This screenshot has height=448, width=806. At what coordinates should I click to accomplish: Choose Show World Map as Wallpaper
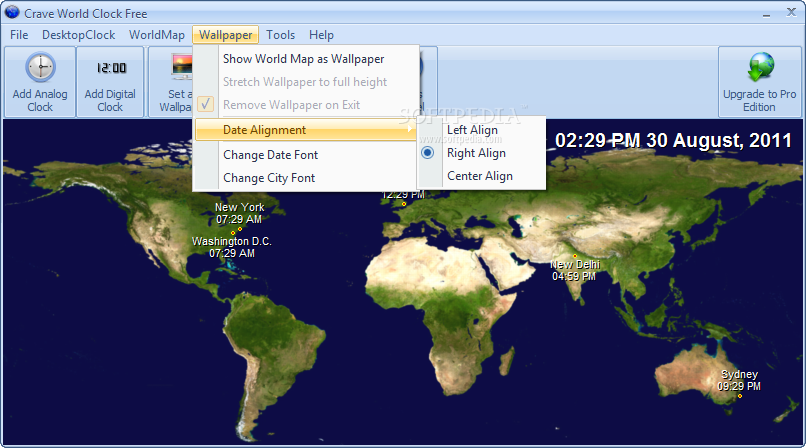tap(306, 59)
